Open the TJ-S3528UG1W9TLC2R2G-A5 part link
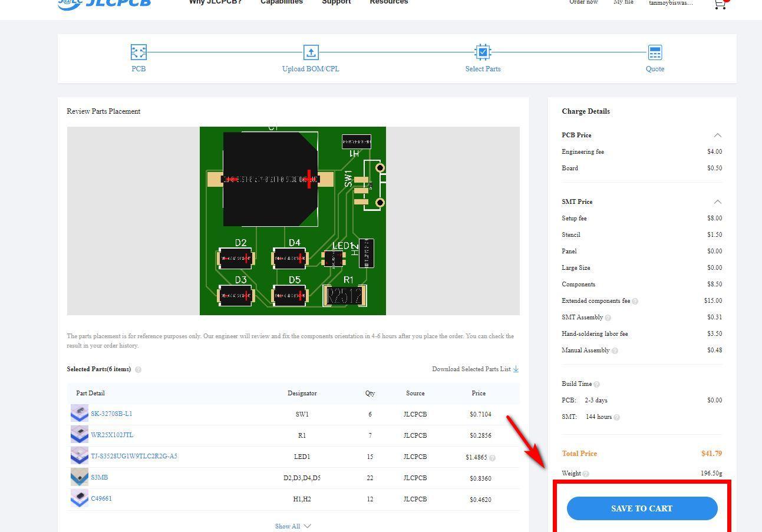This screenshot has height=532, width=762. pyautogui.click(x=134, y=456)
